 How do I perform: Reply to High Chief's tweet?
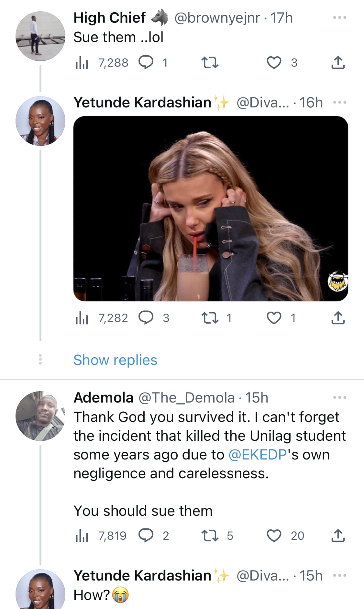click(x=146, y=63)
